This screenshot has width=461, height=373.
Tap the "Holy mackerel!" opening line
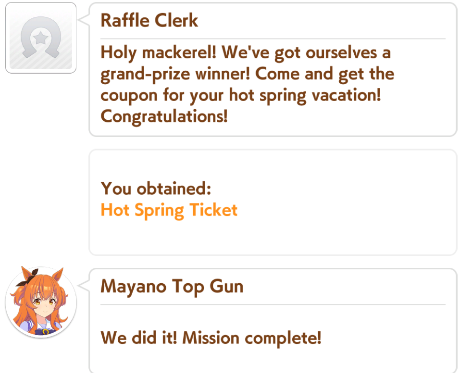point(159,53)
